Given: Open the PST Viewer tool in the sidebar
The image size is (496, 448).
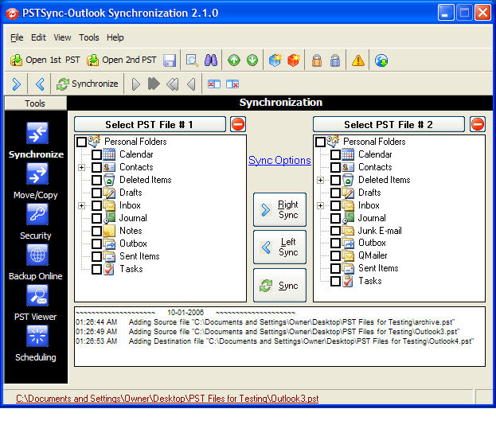Looking at the screenshot, I should [36, 303].
